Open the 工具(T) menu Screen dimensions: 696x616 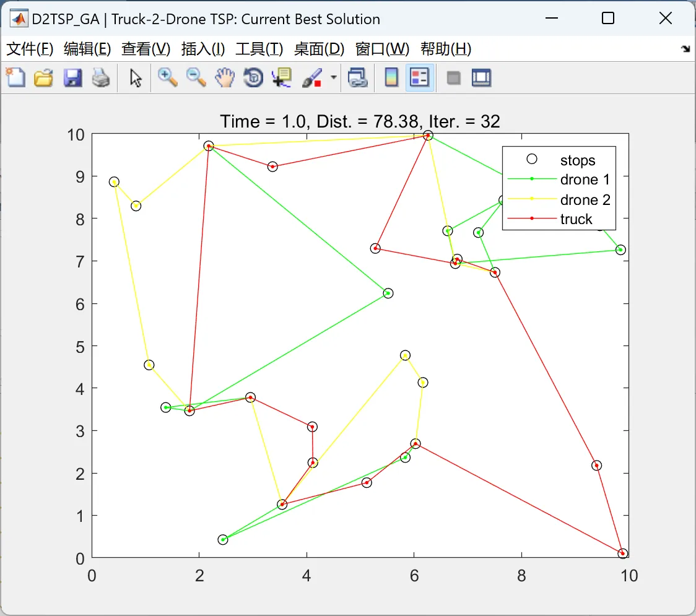259,49
